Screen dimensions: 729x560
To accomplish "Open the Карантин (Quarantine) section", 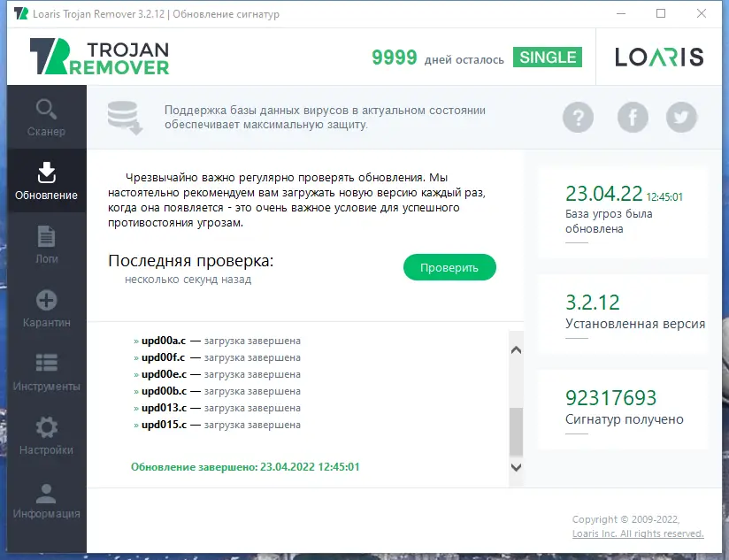I will coord(46,308).
